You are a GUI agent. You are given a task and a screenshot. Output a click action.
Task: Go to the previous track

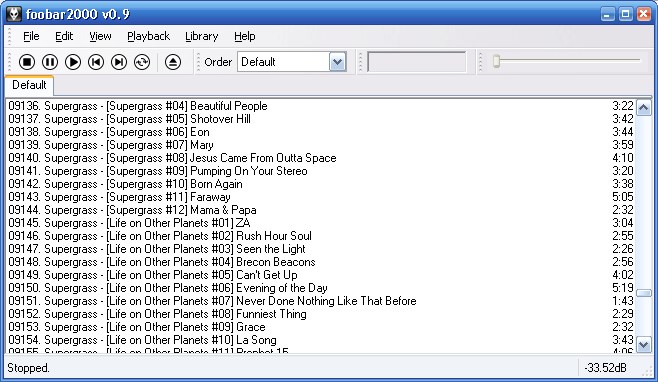[x=96, y=62]
